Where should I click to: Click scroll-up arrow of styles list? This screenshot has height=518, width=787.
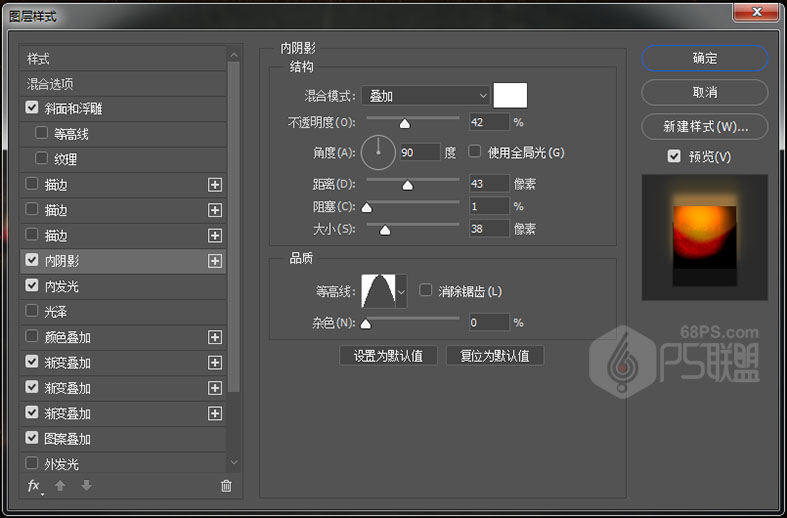(x=234, y=55)
